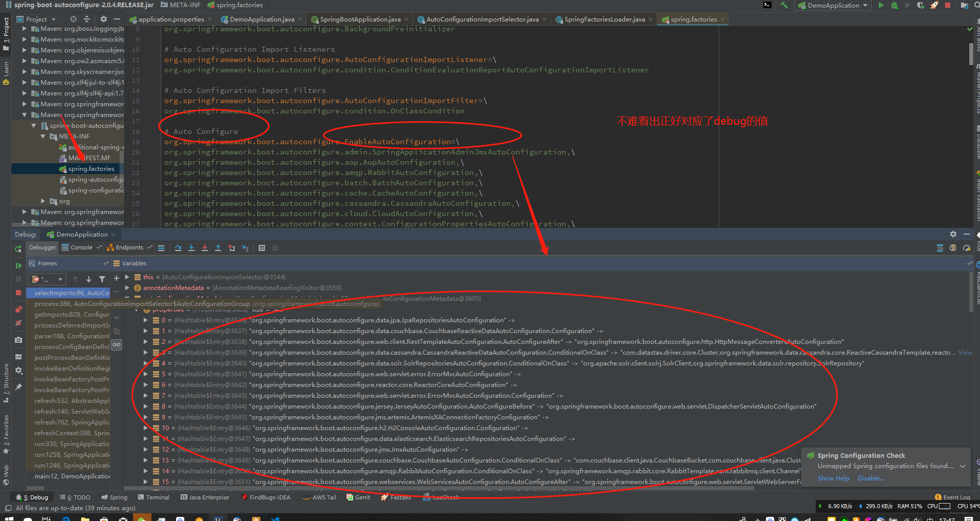This screenshot has height=521, width=980.
Task: Click the Build project hammer icon
Action: pyautogui.click(x=784, y=5)
